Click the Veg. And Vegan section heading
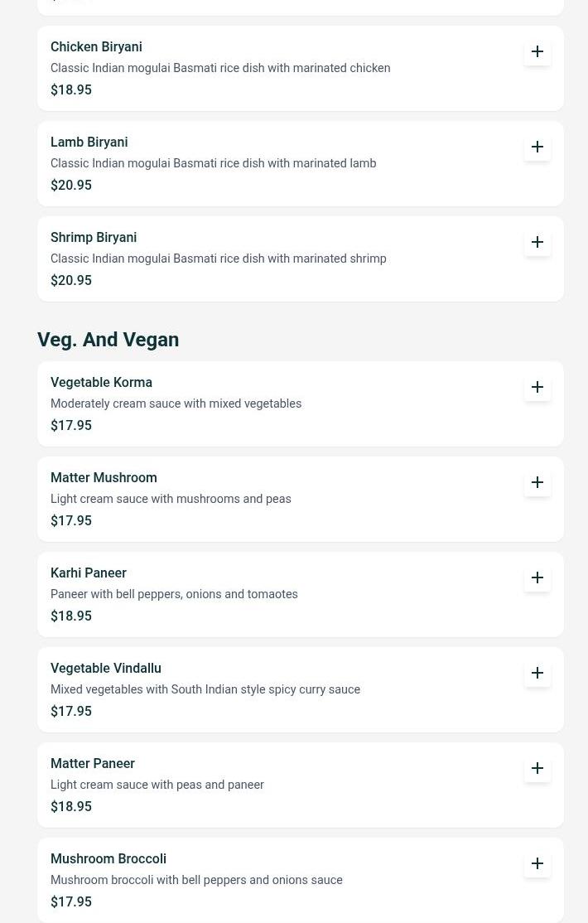Viewport: 588px width, 923px height. (108, 340)
